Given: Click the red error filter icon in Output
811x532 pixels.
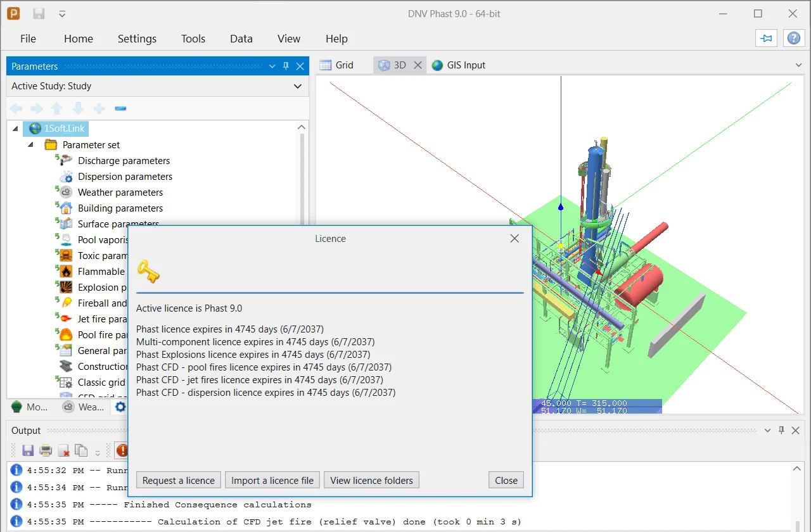Looking at the screenshot, I should 122,450.
